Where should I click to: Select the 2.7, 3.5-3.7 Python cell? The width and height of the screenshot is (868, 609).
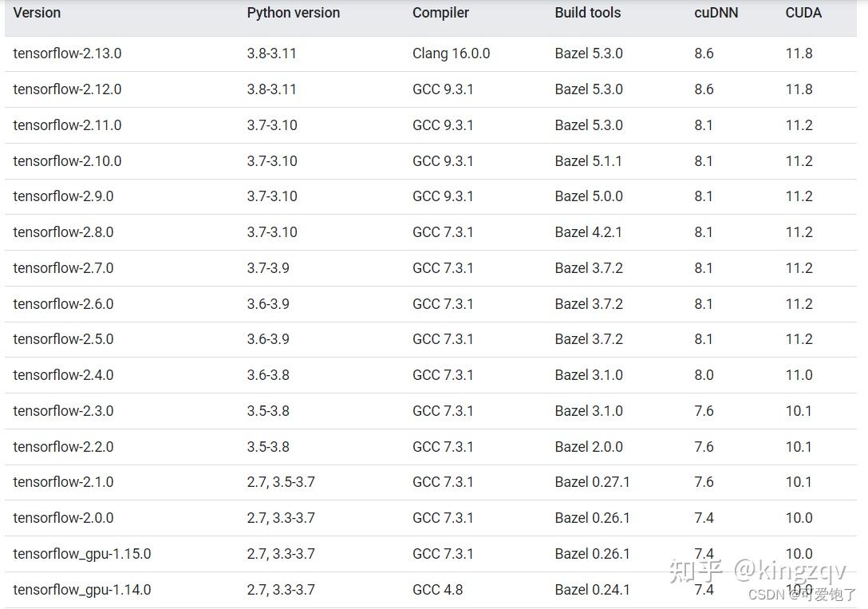pos(281,482)
